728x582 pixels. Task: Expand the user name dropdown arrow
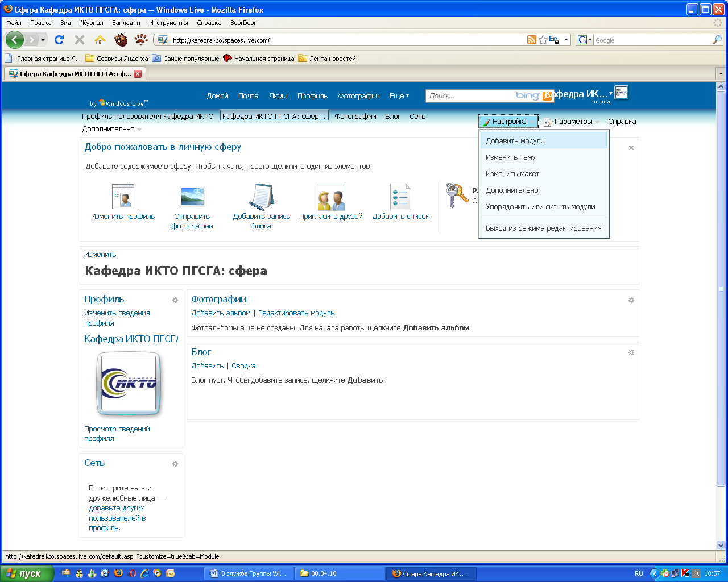coord(611,93)
